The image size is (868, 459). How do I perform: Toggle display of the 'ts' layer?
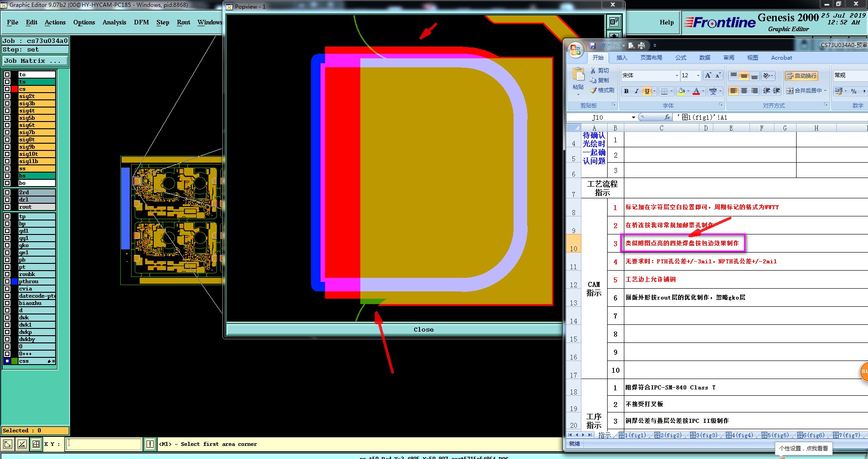[7, 82]
